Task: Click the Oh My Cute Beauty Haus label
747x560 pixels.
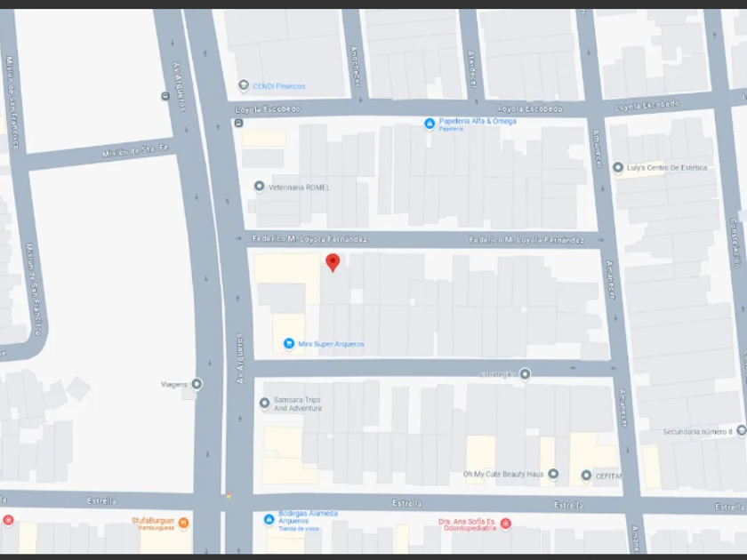Action: point(503,475)
